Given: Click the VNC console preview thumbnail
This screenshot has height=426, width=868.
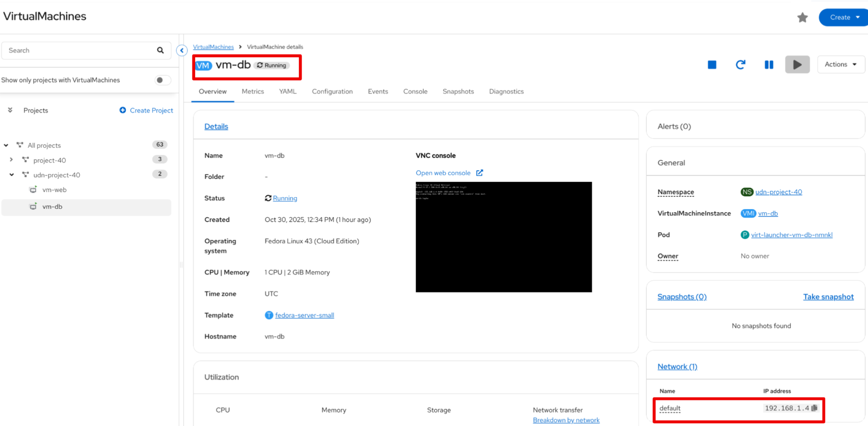Looking at the screenshot, I should pyautogui.click(x=503, y=237).
